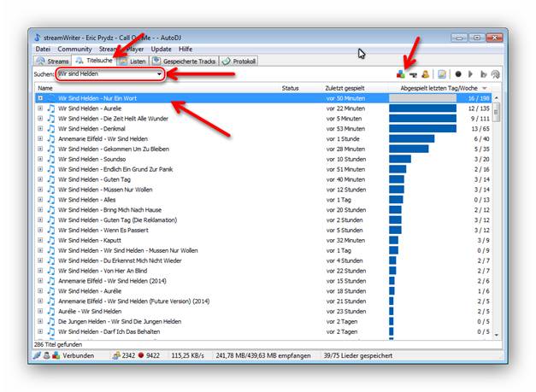Click music note icon of Wir Sind Helden - Soundso
Screen dimensions: 536x392
51,159
